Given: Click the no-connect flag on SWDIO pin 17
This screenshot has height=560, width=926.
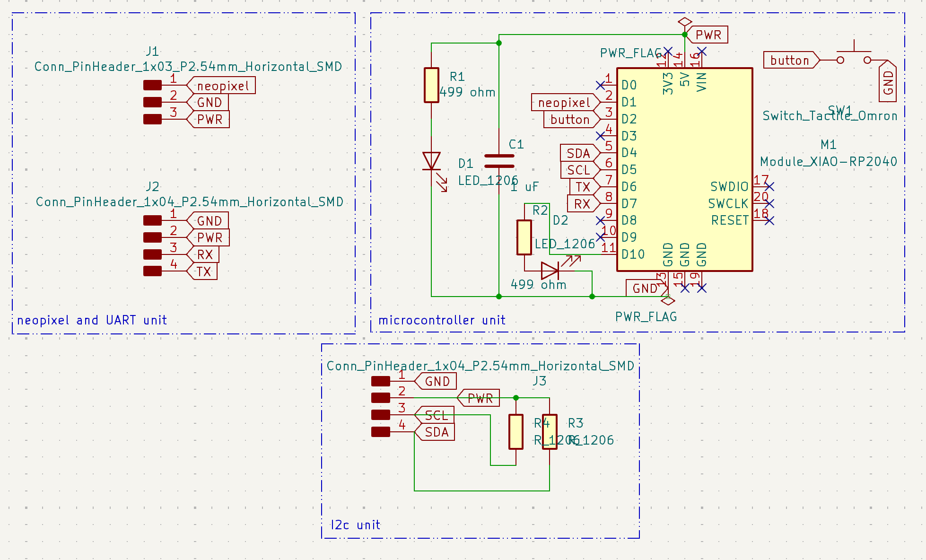Looking at the screenshot, I should click(769, 187).
